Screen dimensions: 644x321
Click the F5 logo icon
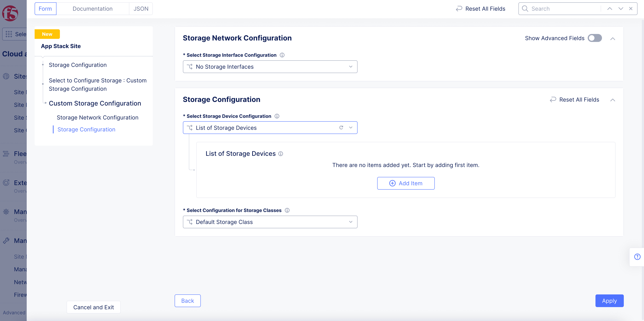tap(10, 13)
